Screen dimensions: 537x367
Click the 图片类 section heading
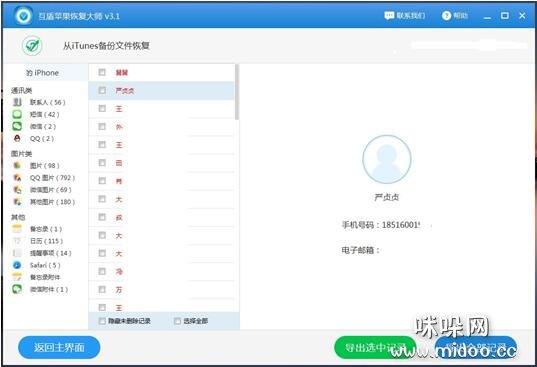(x=22, y=154)
